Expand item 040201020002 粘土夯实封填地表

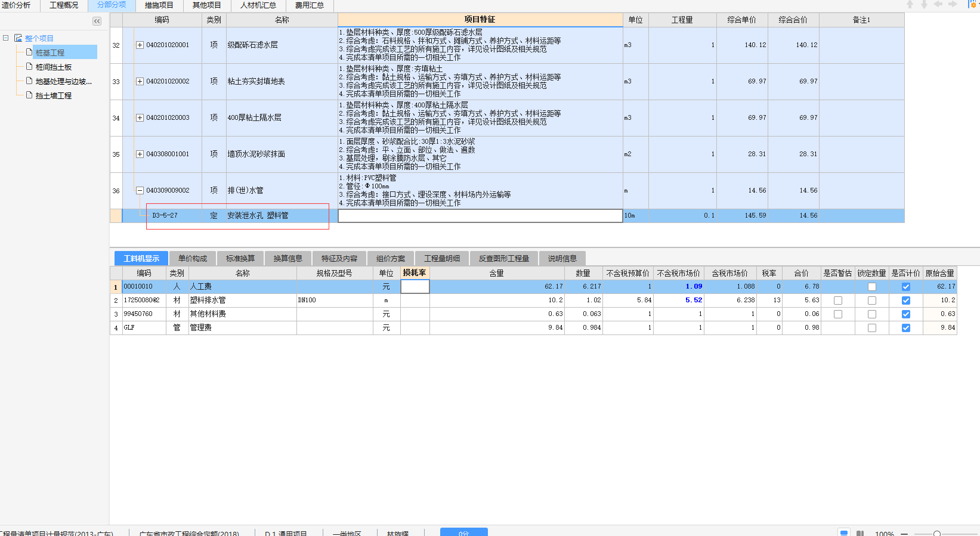[140, 81]
